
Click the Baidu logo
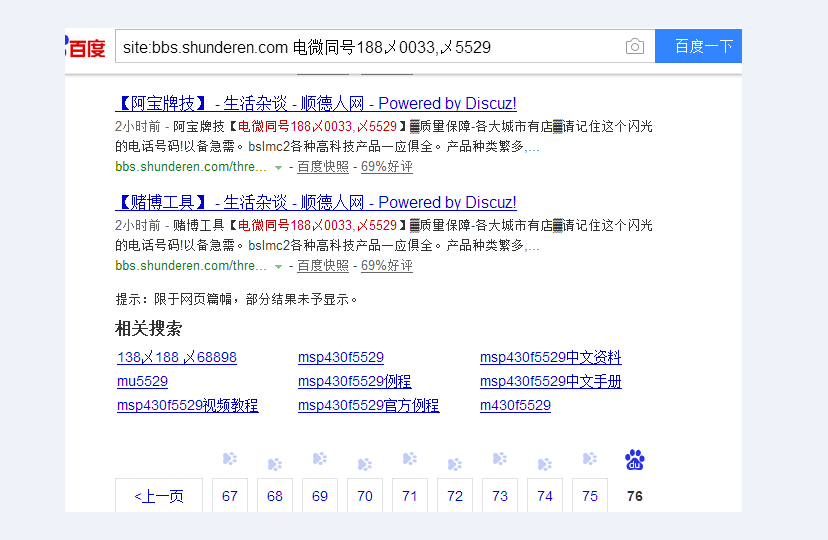(x=85, y=47)
